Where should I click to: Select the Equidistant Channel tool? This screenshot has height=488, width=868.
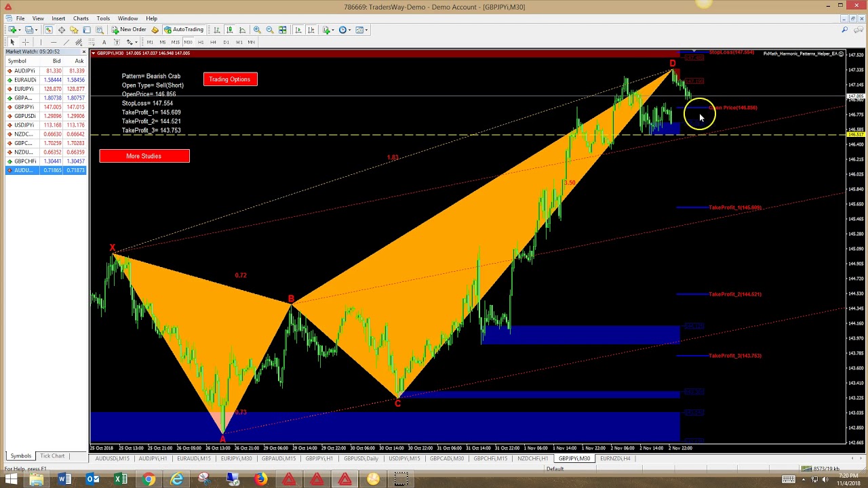point(79,42)
